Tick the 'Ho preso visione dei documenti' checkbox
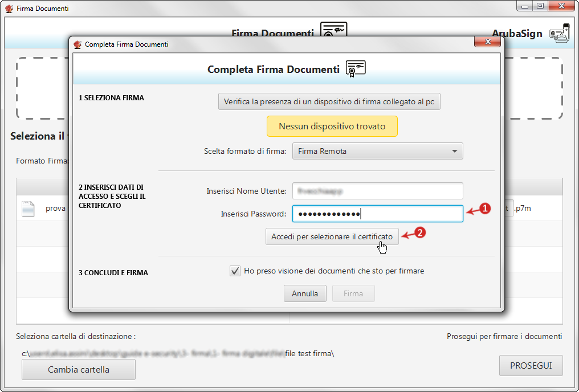Screen dimensions: 579x392 [x=235, y=271]
